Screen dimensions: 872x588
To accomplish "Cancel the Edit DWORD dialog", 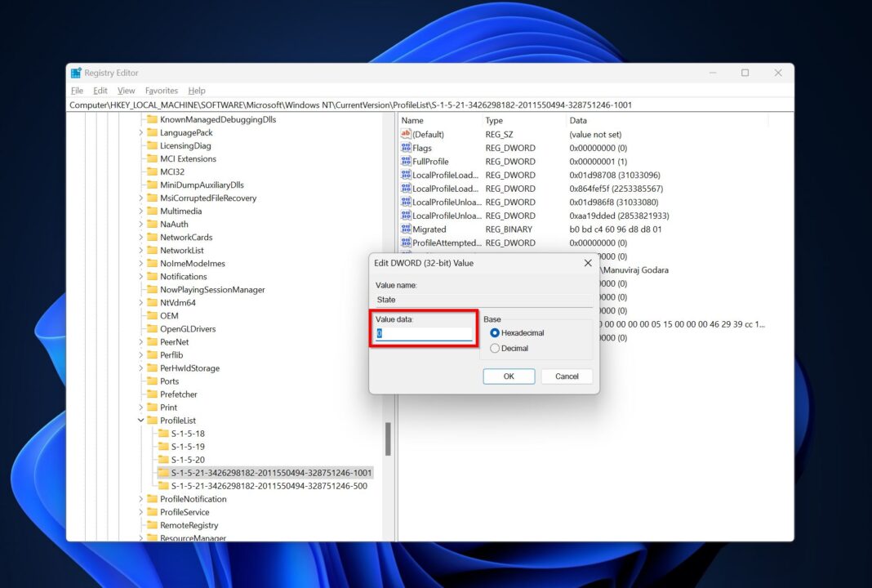I will 567,376.
